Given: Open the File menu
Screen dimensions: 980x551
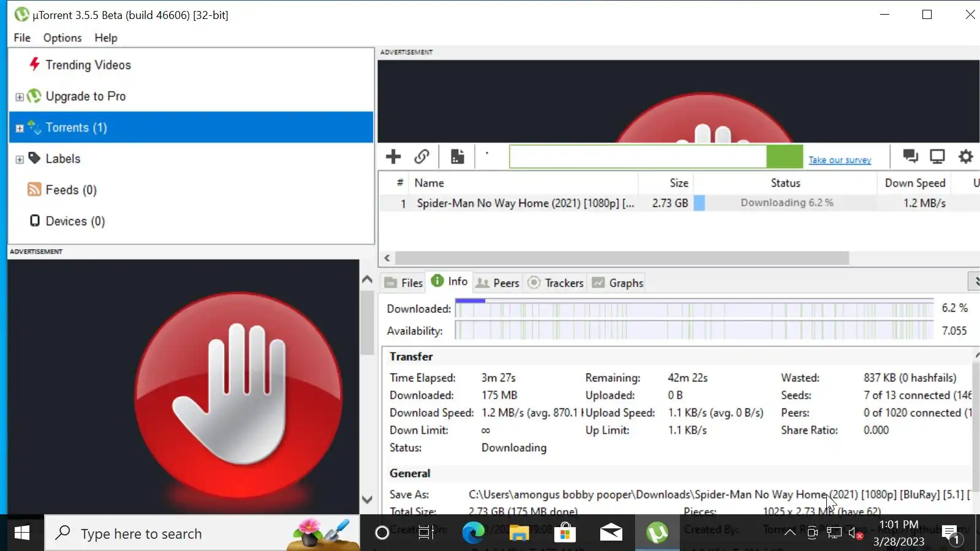Looking at the screenshot, I should [22, 37].
